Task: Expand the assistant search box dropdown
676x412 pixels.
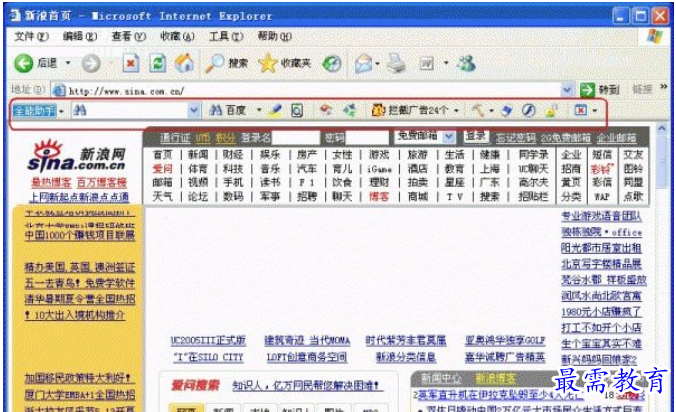Action: pos(194,111)
